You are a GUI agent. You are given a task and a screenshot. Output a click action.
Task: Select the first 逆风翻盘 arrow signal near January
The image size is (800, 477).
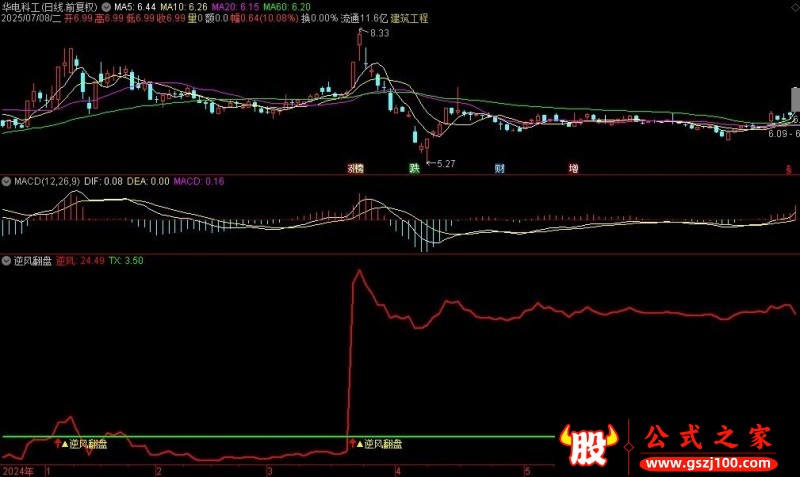pos(57,443)
